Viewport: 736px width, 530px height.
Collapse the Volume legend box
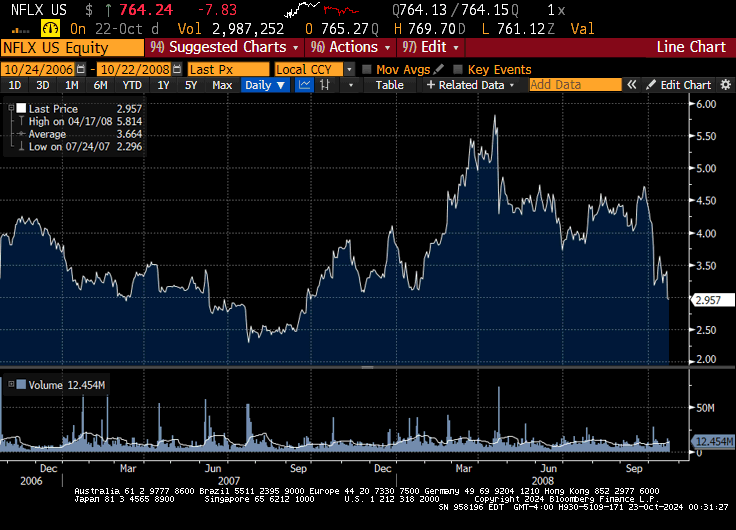click(11, 384)
